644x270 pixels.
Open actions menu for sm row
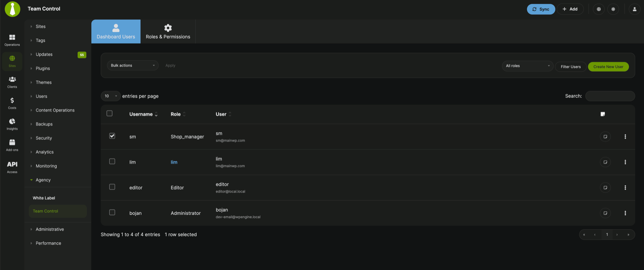click(x=625, y=137)
